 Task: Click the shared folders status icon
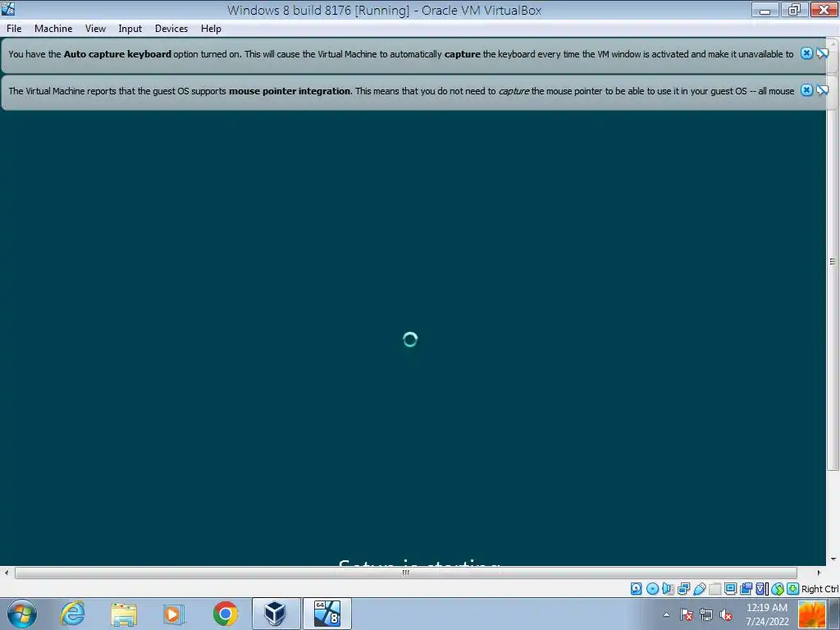point(714,589)
